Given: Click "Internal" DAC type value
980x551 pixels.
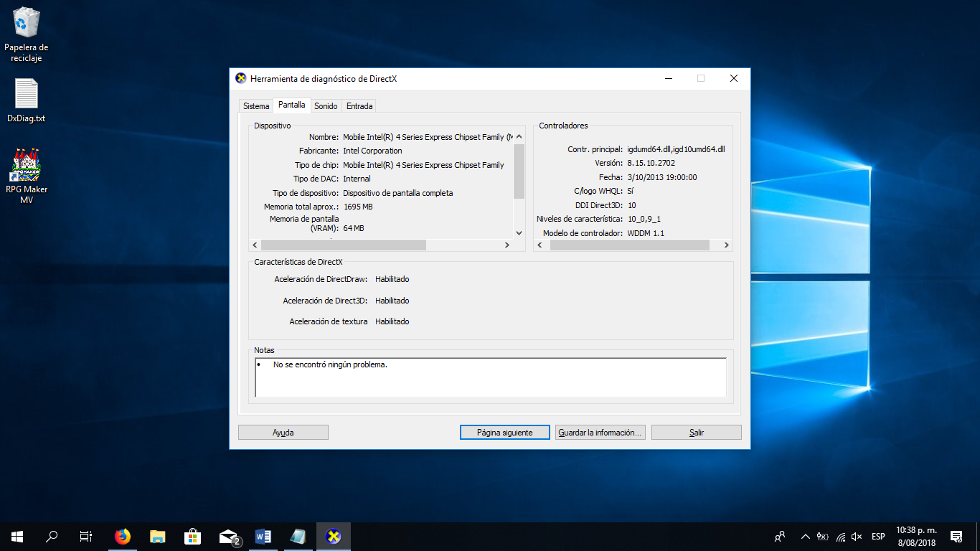Looking at the screenshot, I should tap(357, 179).
